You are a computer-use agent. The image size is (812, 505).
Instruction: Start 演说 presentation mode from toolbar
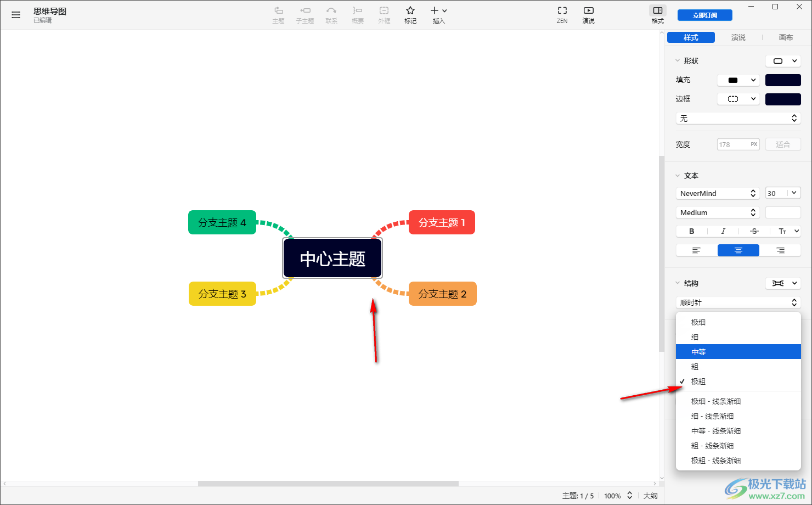coord(589,15)
